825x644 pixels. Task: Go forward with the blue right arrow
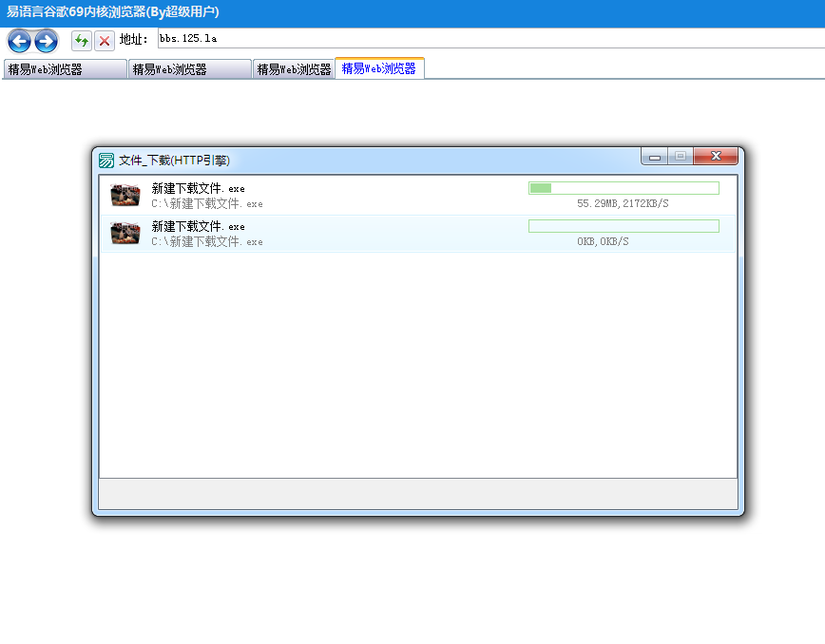(x=47, y=41)
